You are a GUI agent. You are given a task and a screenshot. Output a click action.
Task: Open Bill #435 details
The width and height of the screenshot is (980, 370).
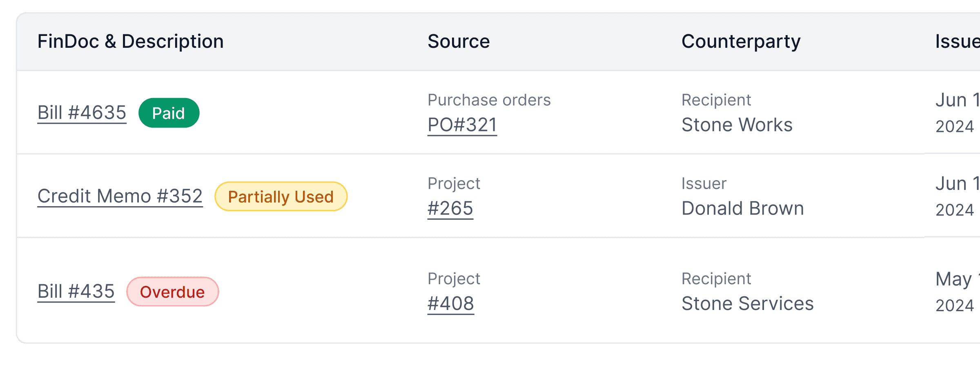(x=76, y=291)
